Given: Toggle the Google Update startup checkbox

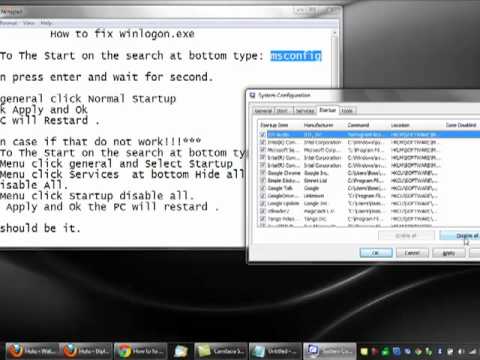Looking at the screenshot, I should (263, 203).
